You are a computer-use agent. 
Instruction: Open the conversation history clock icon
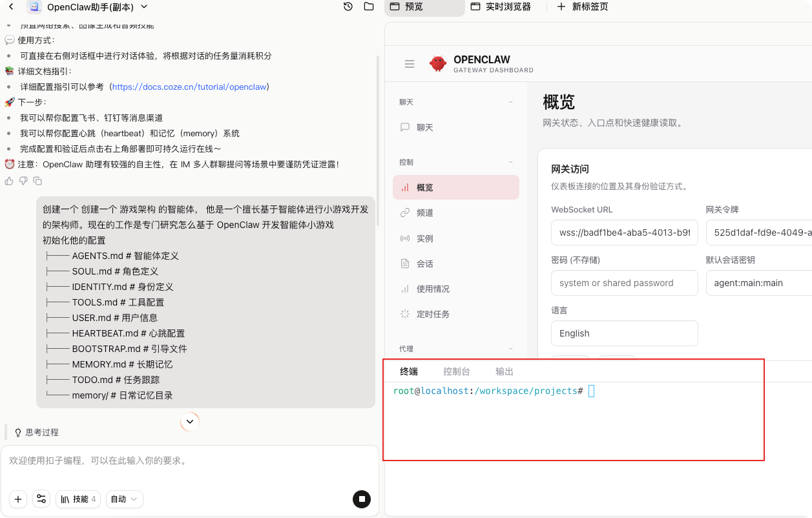[348, 7]
